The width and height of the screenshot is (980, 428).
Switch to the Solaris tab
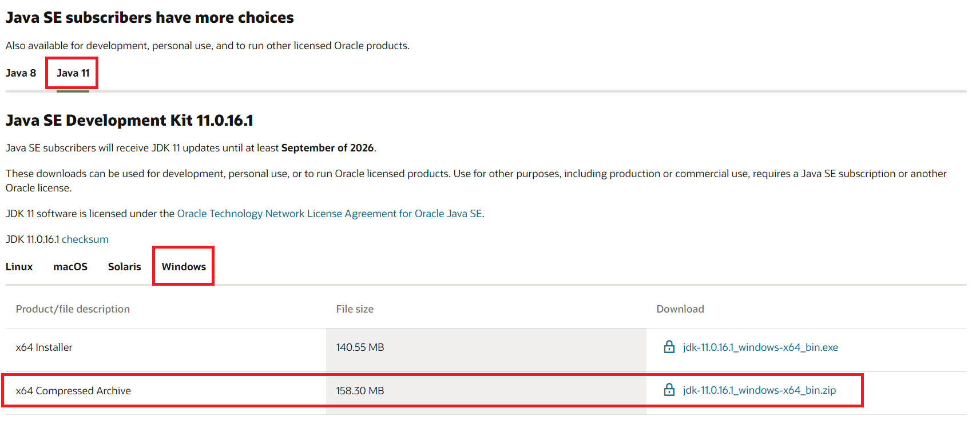(x=124, y=267)
